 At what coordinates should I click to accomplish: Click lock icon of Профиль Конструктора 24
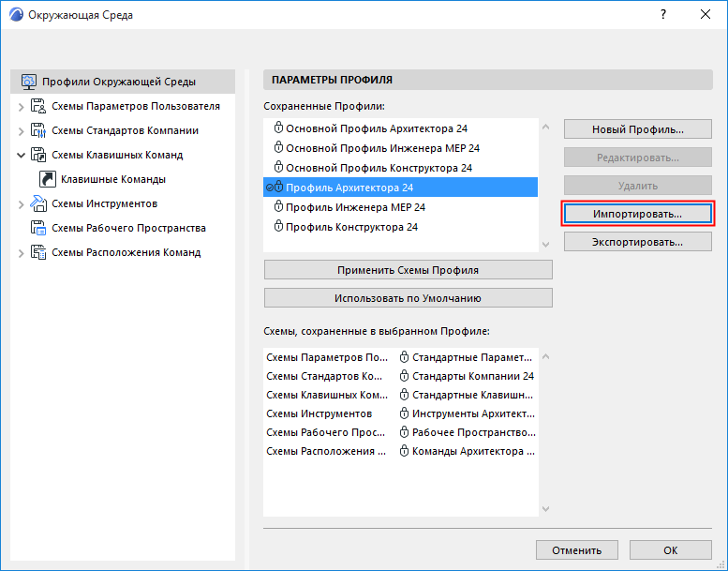click(x=278, y=226)
